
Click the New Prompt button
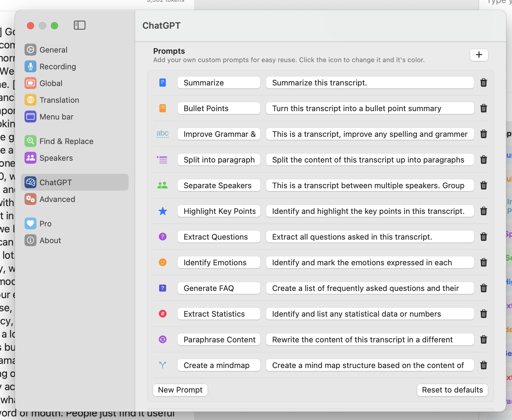point(180,390)
